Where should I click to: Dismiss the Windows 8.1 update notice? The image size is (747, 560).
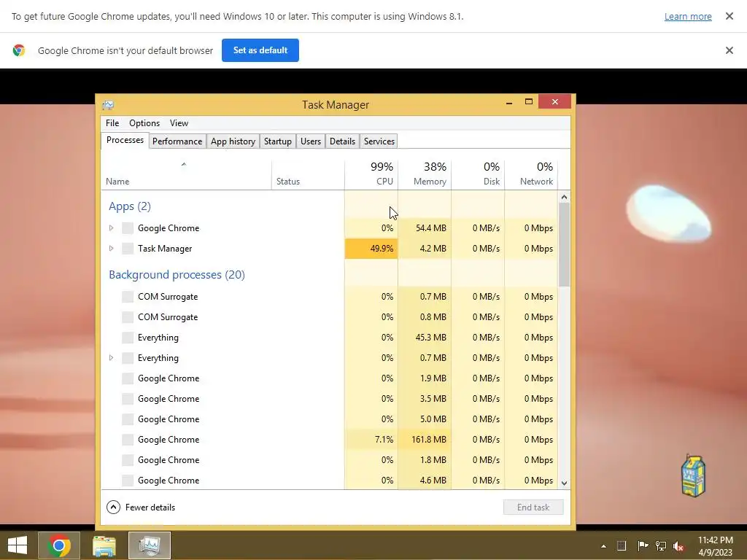point(729,16)
